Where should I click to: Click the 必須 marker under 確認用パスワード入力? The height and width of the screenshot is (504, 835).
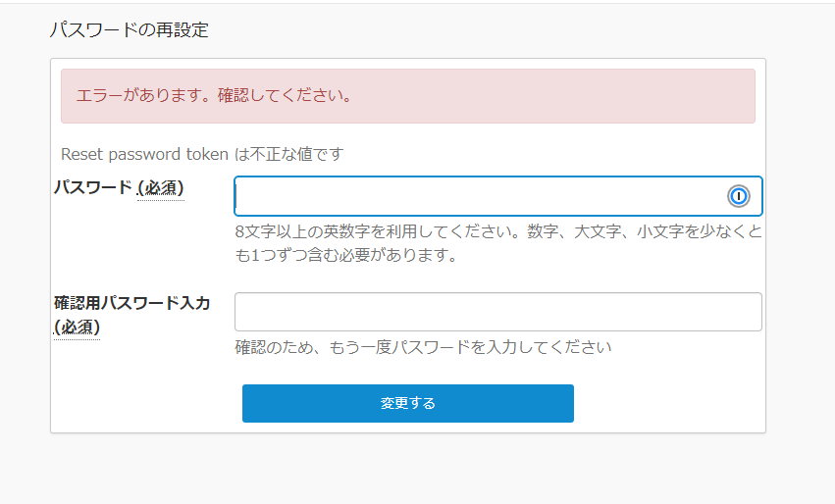point(77,327)
